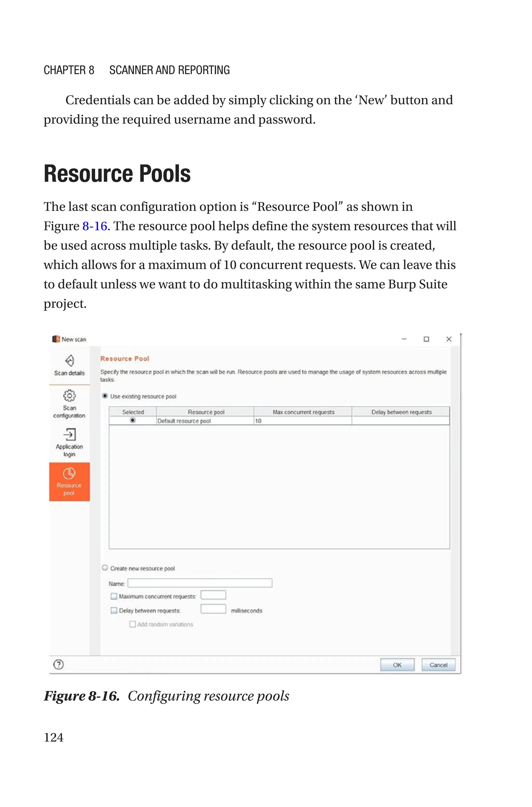
Task: Click the value 10 table cell
Action: (x=303, y=421)
